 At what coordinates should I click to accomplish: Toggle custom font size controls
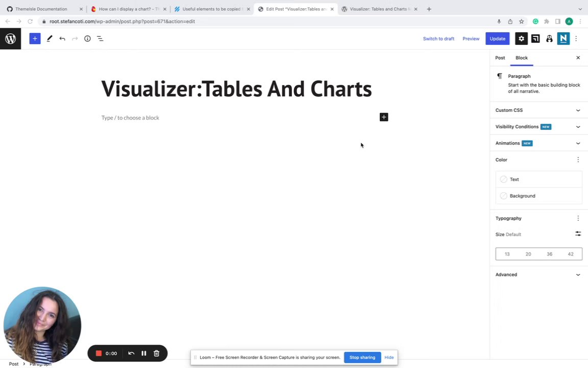pyautogui.click(x=578, y=234)
